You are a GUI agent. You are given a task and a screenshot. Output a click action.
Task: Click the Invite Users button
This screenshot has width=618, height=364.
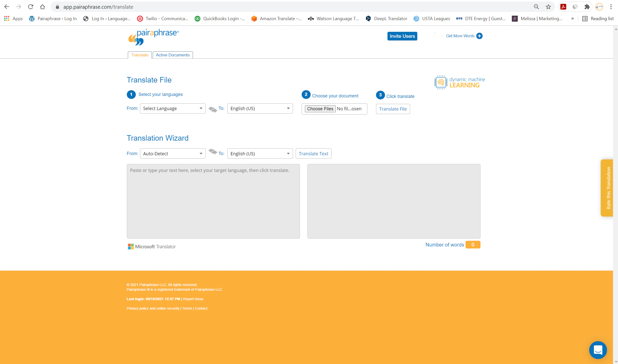tap(402, 36)
